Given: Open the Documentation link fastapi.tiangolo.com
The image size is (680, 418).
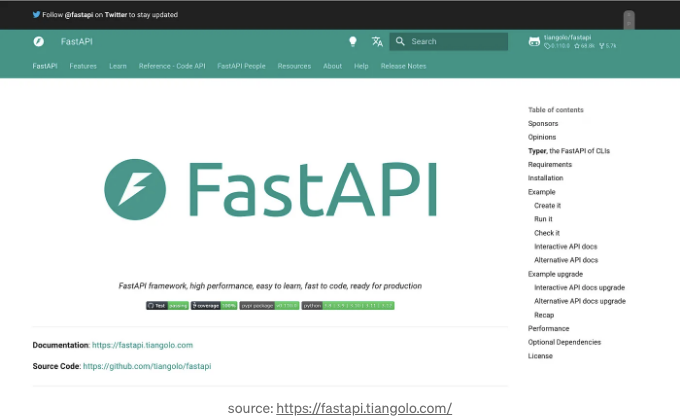Looking at the screenshot, I should [142, 345].
